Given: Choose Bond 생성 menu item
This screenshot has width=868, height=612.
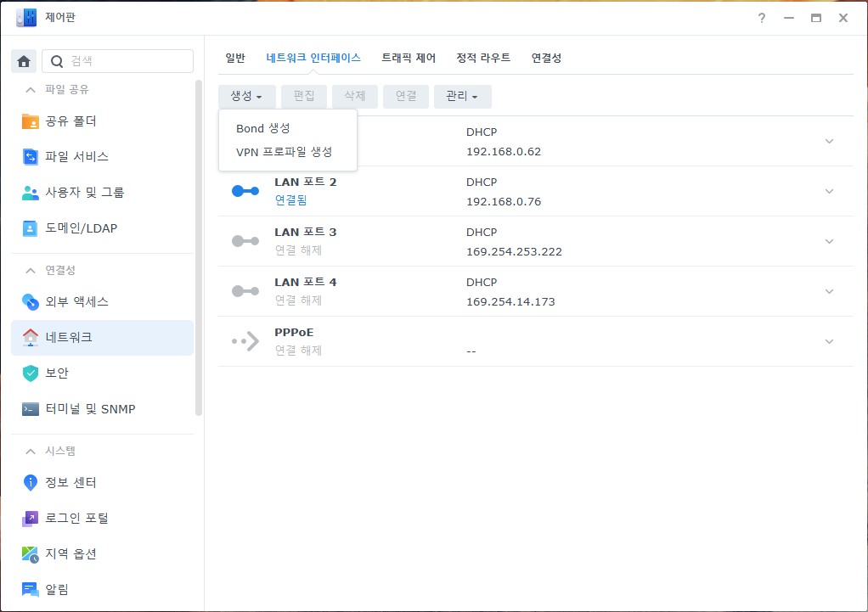Looking at the screenshot, I should tap(288, 128).
